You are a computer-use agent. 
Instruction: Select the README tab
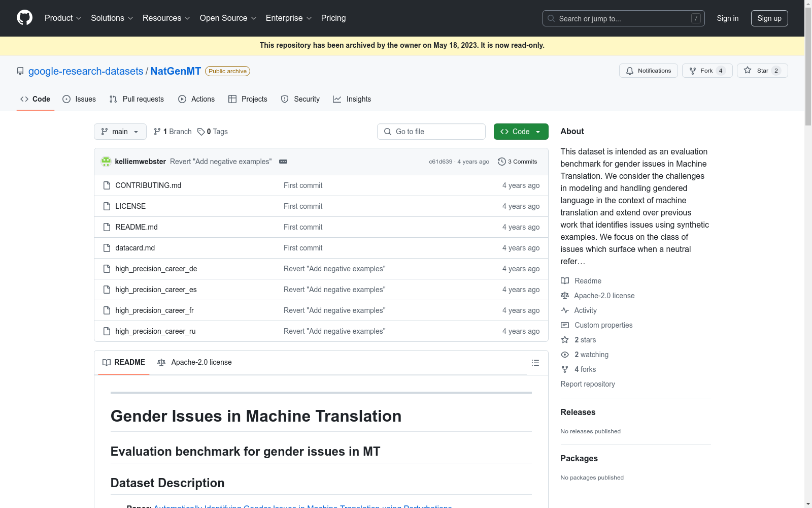124,363
